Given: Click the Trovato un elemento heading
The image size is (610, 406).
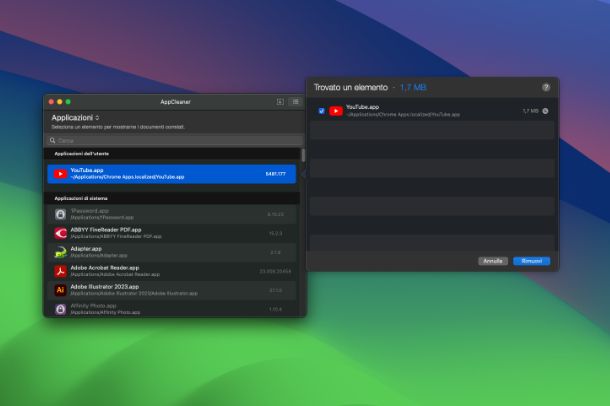Looking at the screenshot, I should pos(351,88).
